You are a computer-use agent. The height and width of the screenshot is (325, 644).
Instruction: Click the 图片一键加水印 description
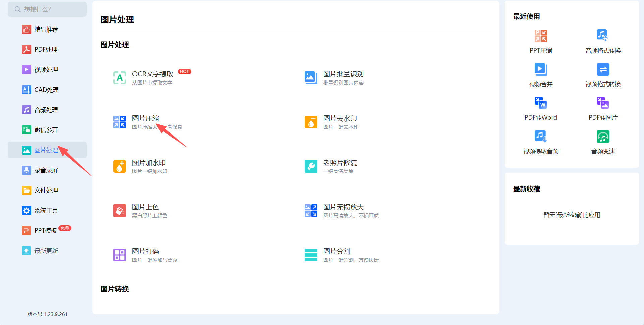tap(150, 171)
